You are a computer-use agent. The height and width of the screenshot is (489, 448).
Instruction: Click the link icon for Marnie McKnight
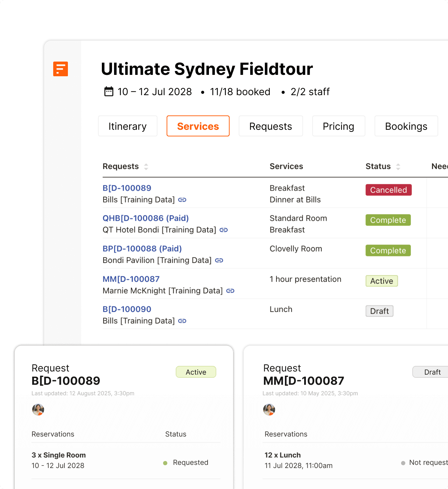coord(230,291)
